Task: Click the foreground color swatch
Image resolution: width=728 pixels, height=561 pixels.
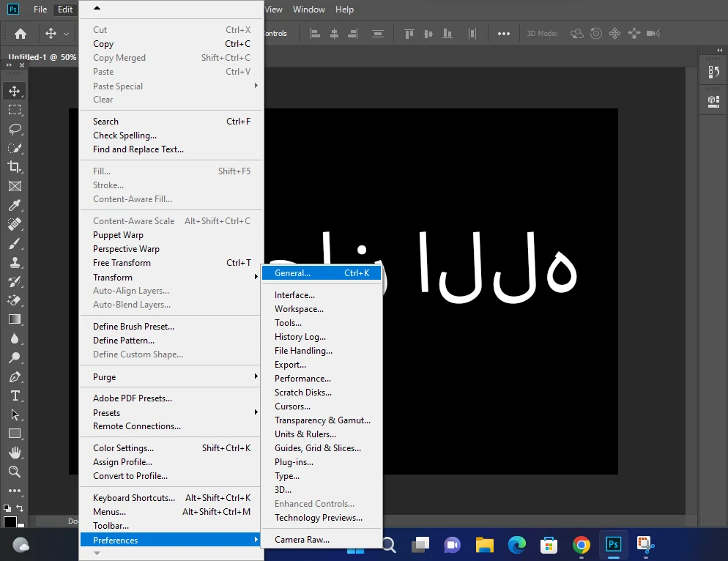Action: coord(10,522)
